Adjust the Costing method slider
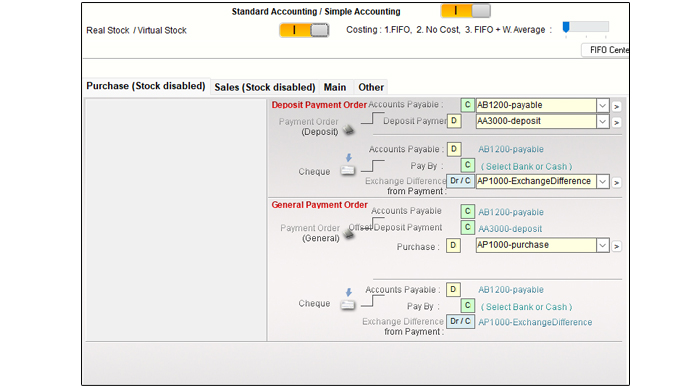The width and height of the screenshot is (700, 388). click(585, 28)
